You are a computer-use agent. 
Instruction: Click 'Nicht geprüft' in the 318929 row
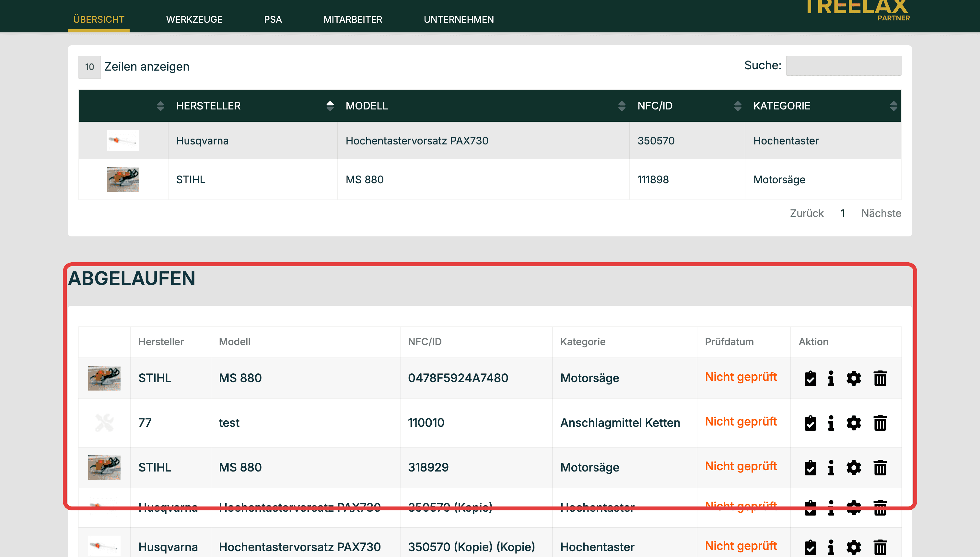(741, 466)
